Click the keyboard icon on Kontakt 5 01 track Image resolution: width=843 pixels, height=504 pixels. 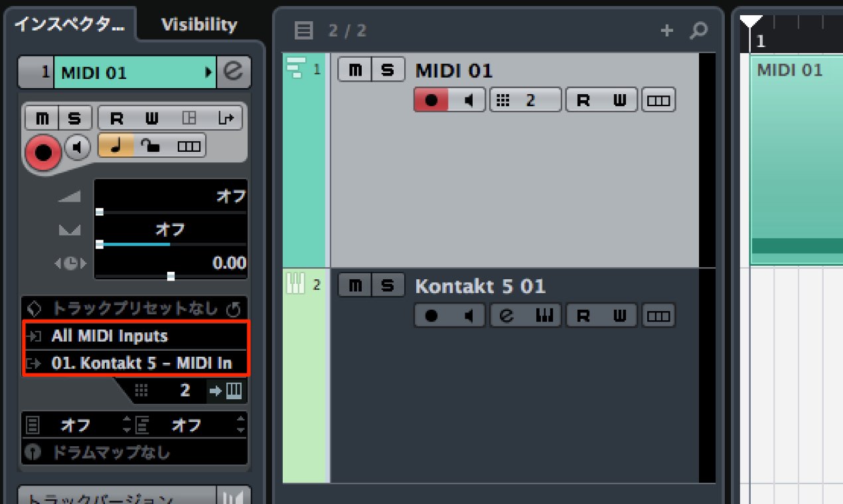point(544,316)
